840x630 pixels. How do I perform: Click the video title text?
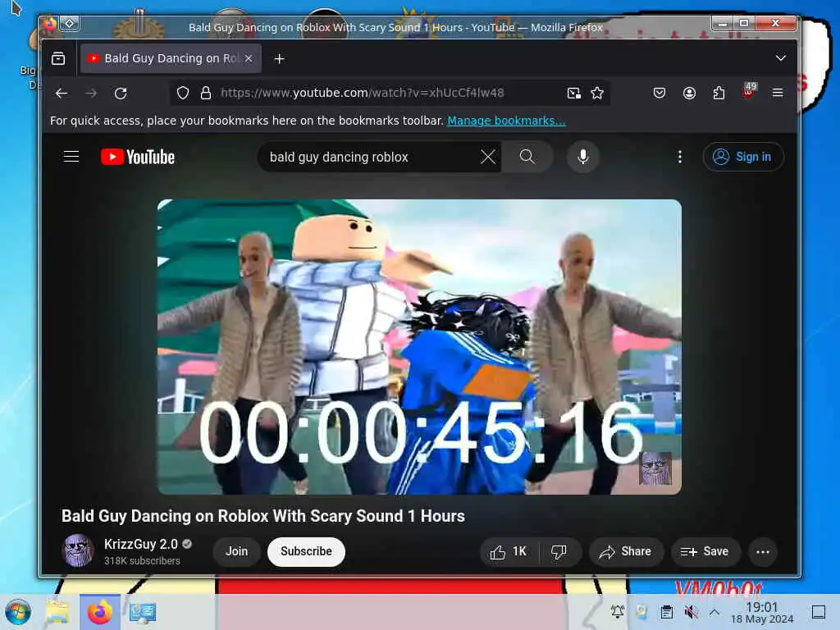click(263, 516)
